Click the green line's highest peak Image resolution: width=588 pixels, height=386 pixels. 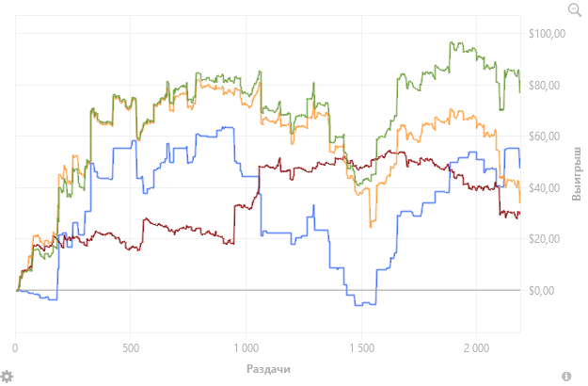click(453, 42)
